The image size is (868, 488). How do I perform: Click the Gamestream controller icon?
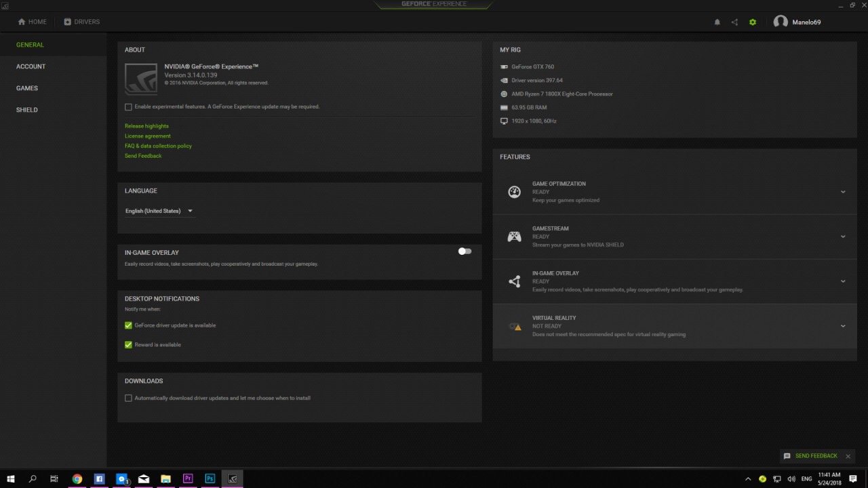(x=515, y=237)
